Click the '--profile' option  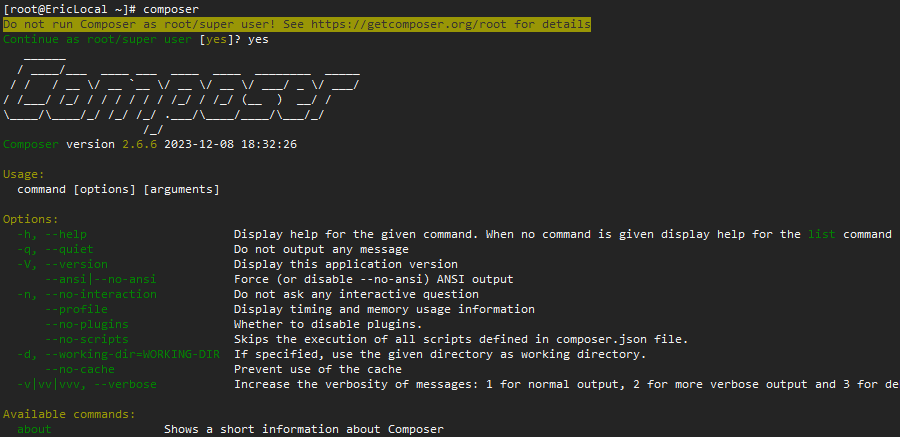tap(76, 309)
